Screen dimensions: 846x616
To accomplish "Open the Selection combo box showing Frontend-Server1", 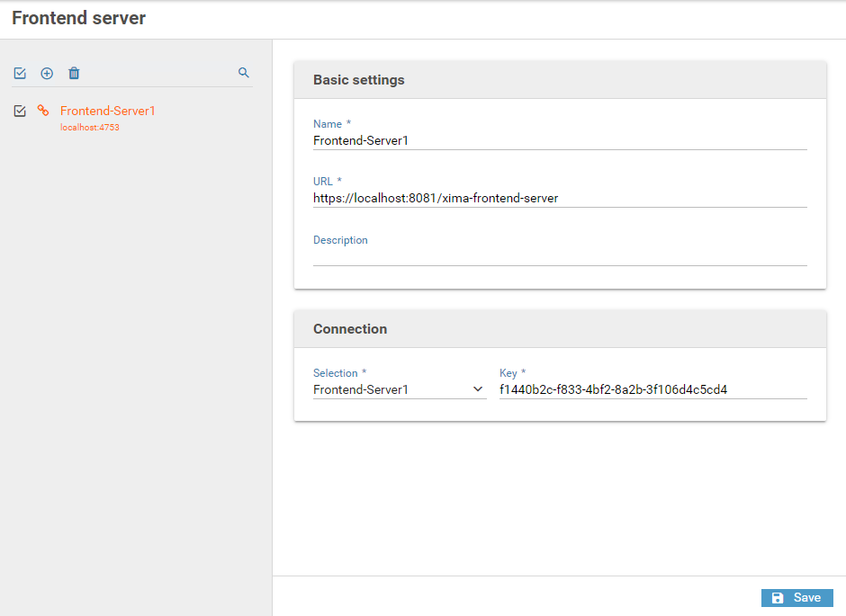I will pyautogui.click(x=389, y=390).
